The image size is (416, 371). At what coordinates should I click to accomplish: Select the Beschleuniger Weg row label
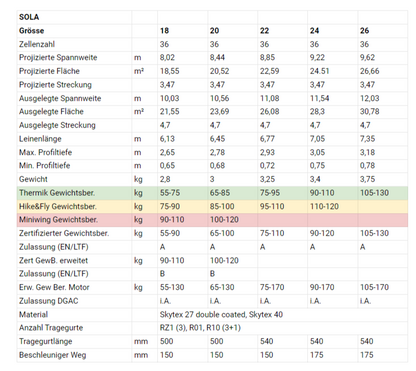52,355
